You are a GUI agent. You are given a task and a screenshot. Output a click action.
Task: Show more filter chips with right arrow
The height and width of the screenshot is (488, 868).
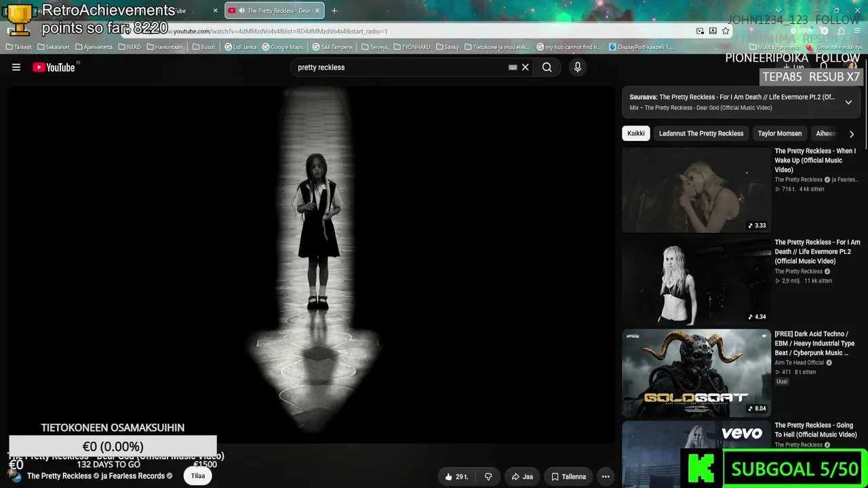pyautogui.click(x=852, y=134)
